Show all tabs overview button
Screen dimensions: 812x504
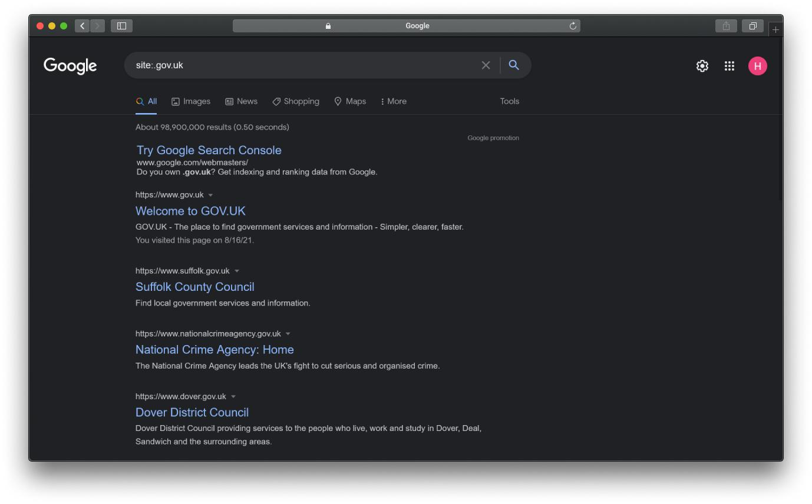(752, 26)
